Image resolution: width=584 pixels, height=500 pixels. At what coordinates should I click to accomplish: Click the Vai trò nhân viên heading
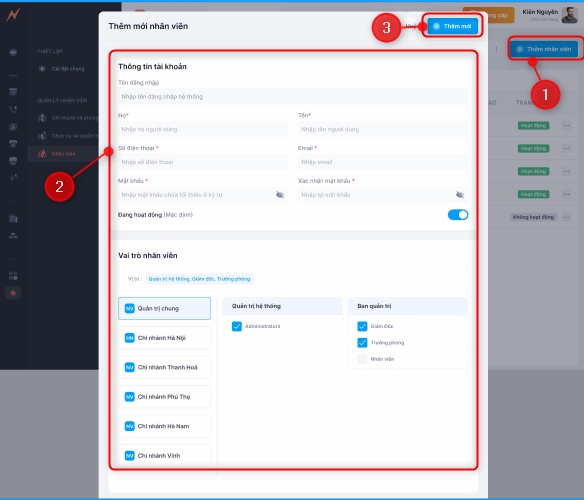point(147,256)
